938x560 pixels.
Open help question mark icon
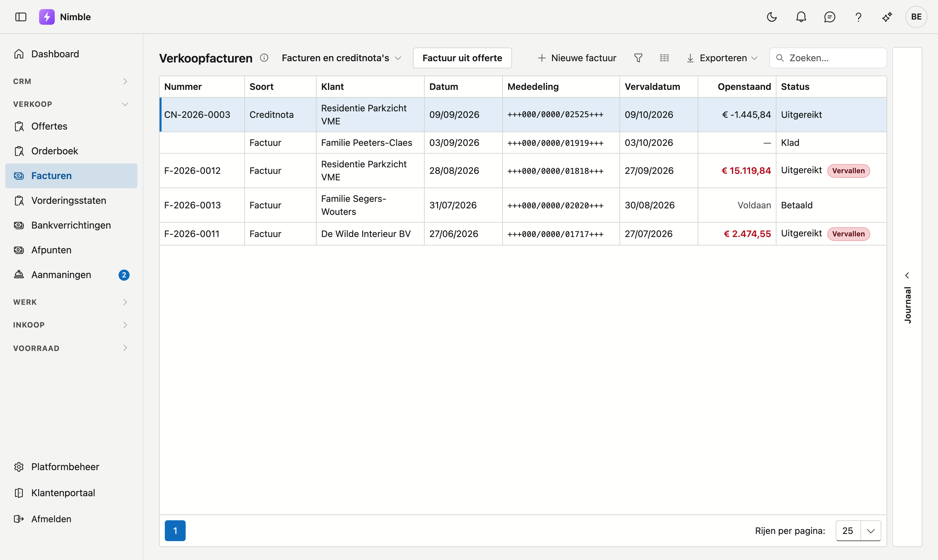(858, 17)
